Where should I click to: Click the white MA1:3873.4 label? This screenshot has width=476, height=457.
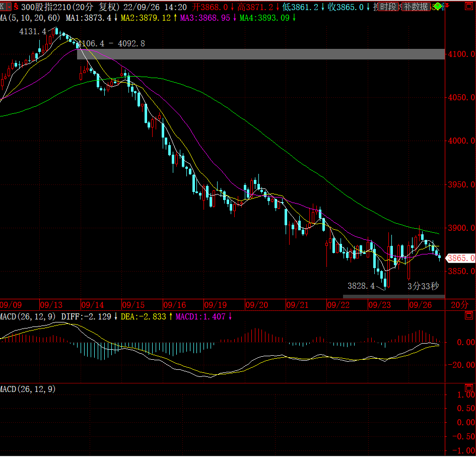89,18
